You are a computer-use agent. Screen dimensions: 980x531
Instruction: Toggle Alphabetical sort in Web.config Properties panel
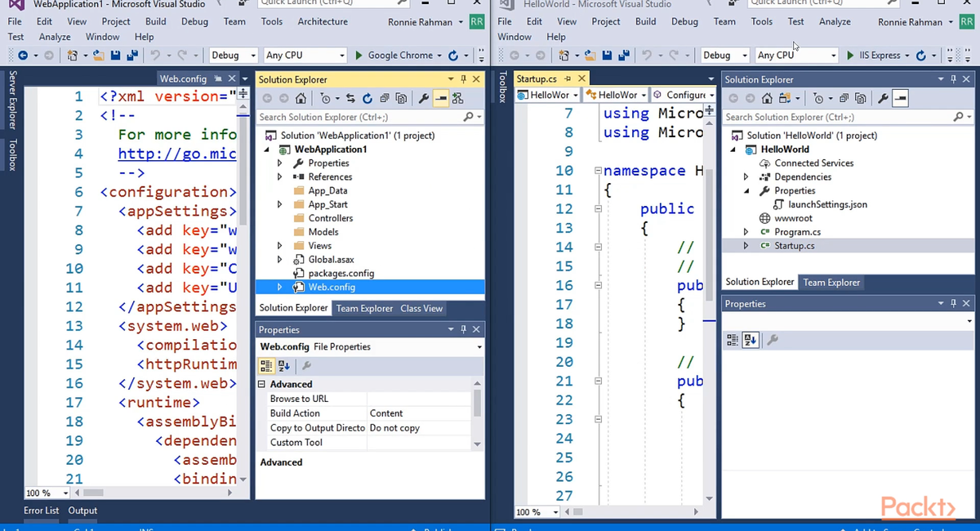pyautogui.click(x=283, y=366)
